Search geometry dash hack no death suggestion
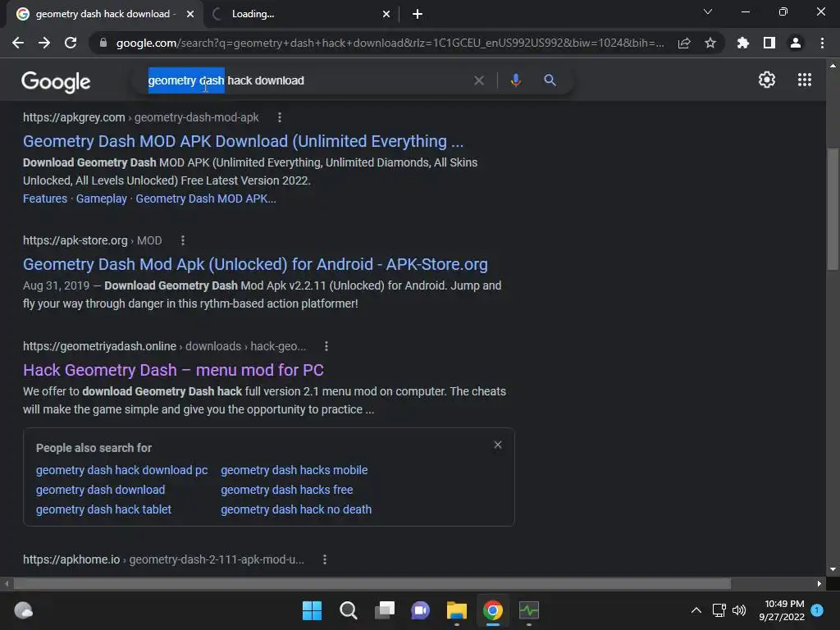This screenshot has width=840, height=630. tap(295, 510)
